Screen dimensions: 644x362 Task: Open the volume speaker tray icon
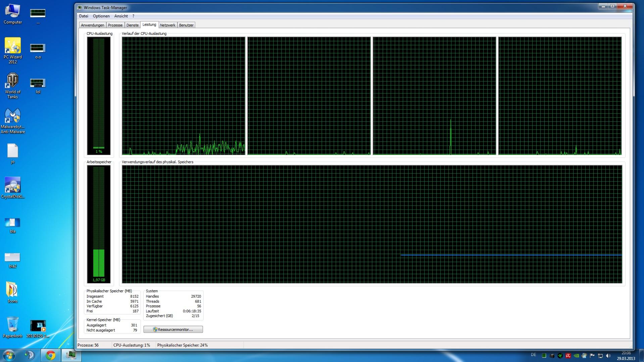pos(608,356)
